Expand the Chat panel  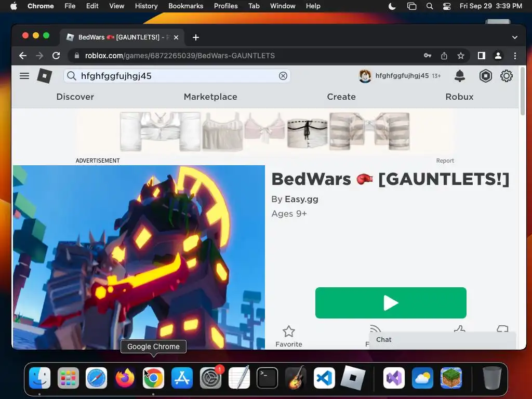[x=443, y=340]
